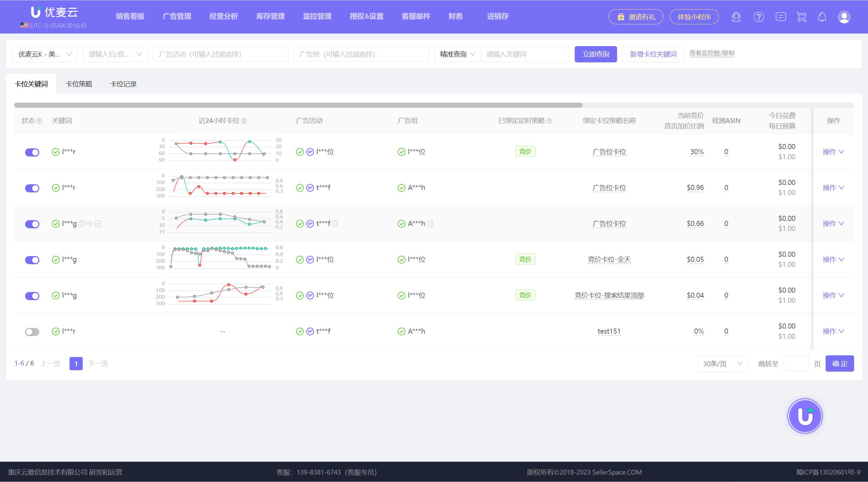Click the horizontal table scrollbar
This screenshot has height=482, width=868.
point(298,105)
